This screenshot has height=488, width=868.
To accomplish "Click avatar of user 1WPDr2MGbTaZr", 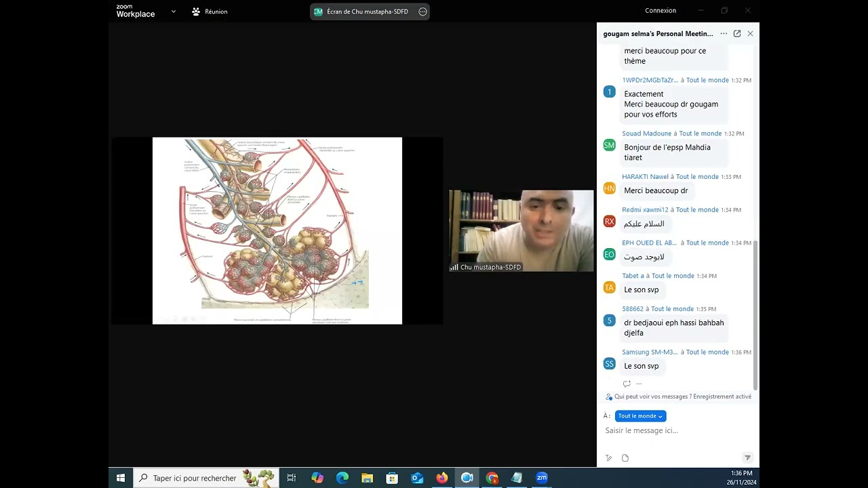I will point(609,91).
